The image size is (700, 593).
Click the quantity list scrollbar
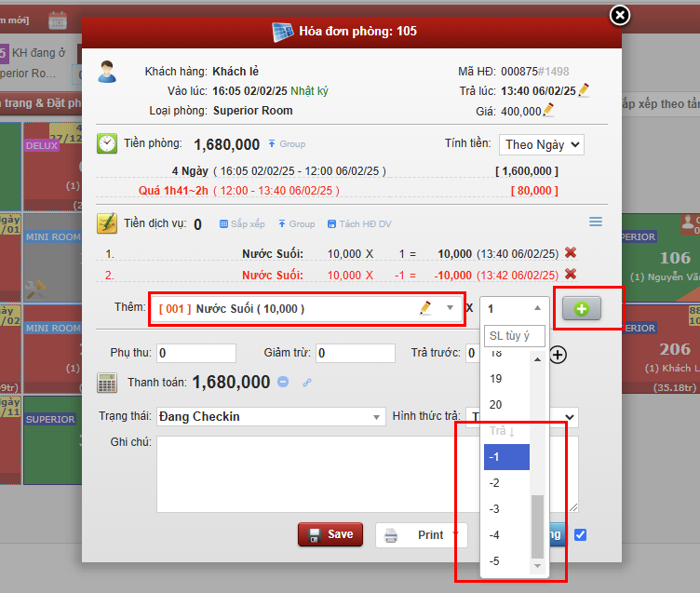536,525
